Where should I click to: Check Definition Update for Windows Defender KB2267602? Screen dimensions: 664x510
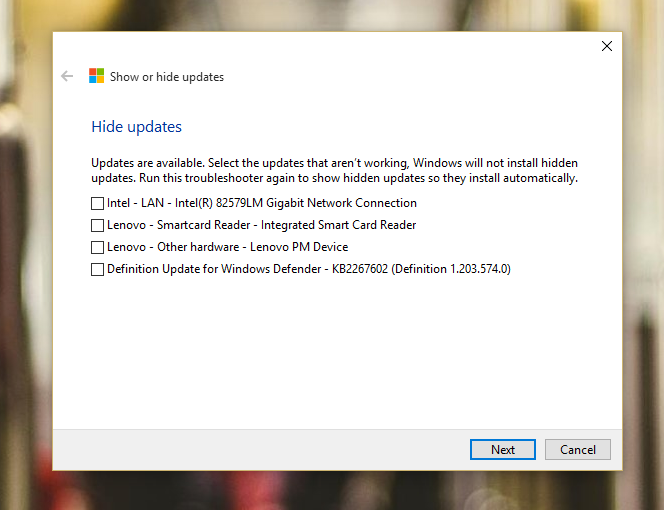pos(97,269)
